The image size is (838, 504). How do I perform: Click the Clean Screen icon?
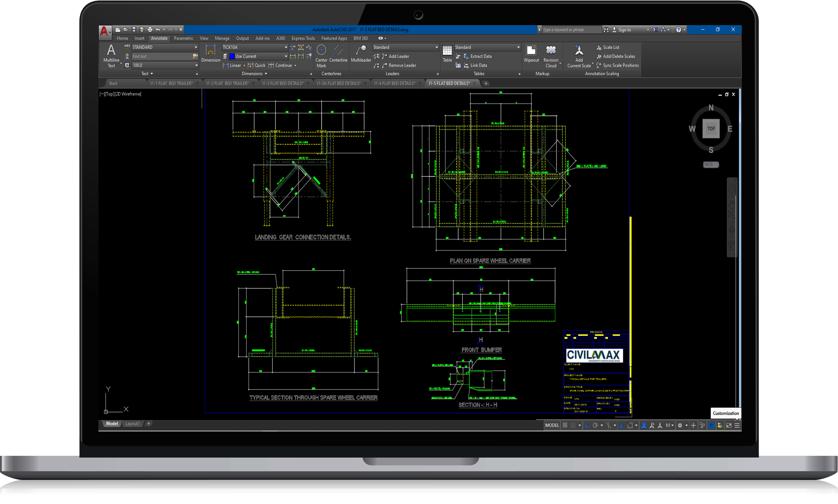tap(729, 425)
